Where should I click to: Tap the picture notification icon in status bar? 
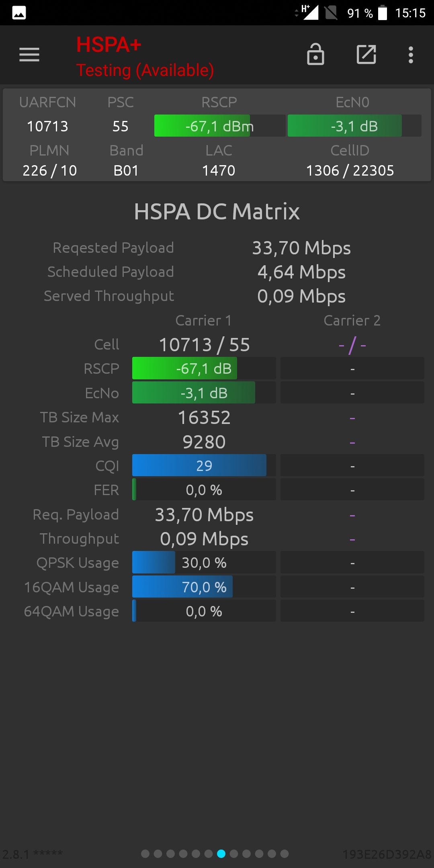pyautogui.click(x=19, y=13)
